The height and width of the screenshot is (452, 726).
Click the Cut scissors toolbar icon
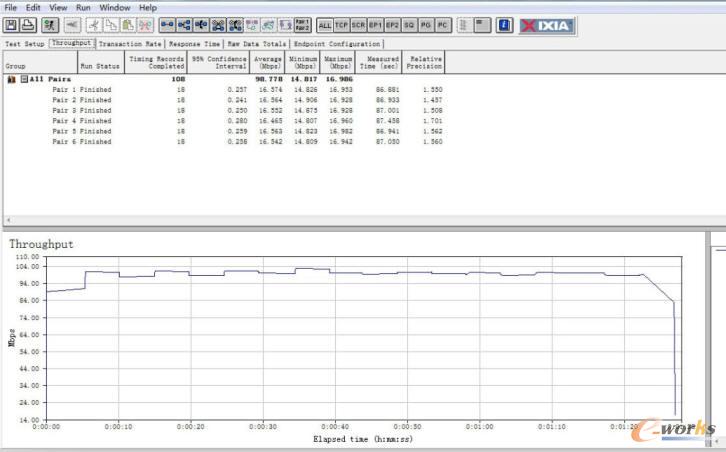92,24
